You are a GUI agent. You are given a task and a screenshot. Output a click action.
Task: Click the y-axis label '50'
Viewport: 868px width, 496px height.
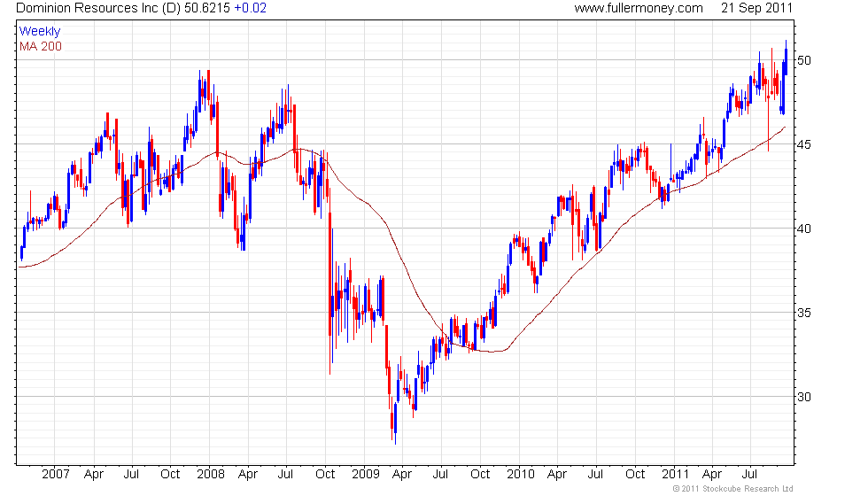[803, 60]
